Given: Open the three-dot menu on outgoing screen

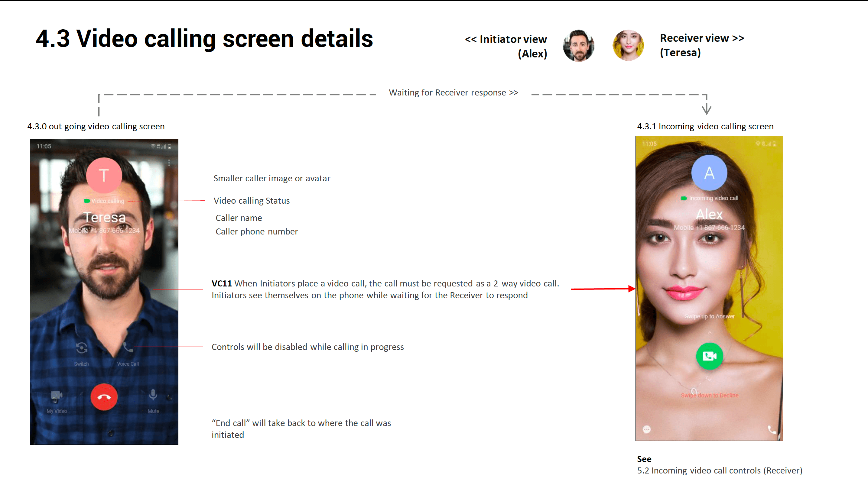Looking at the screenshot, I should coord(169,163).
